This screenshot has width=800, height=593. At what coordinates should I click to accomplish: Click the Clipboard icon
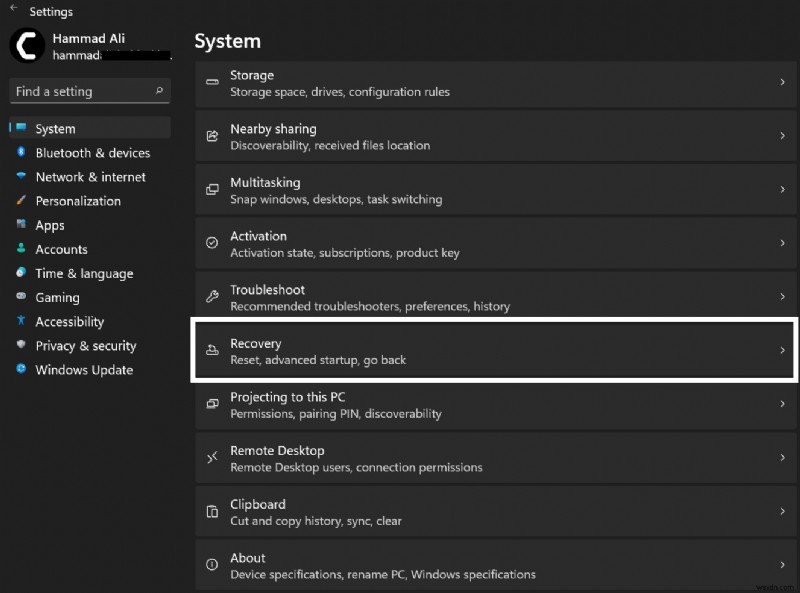click(212, 512)
